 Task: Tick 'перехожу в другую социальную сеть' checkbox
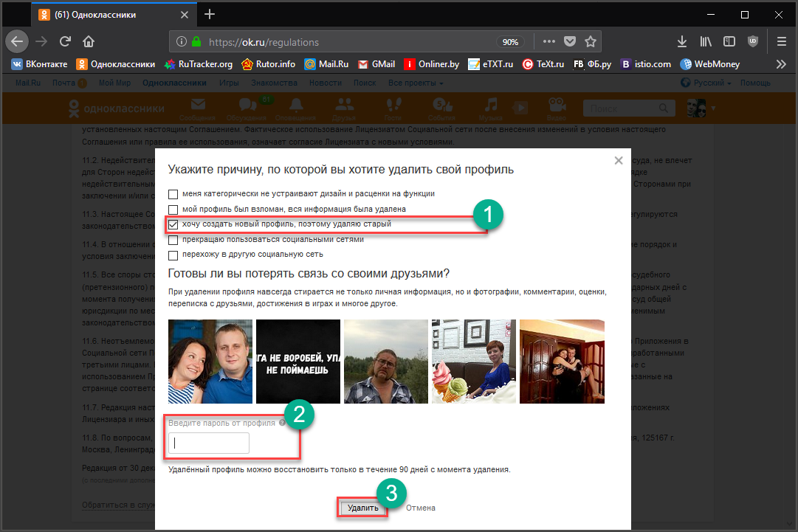(x=173, y=255)
